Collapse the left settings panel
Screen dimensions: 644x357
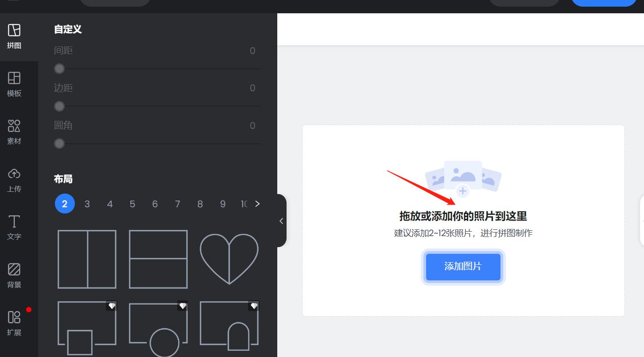(281, 221)
